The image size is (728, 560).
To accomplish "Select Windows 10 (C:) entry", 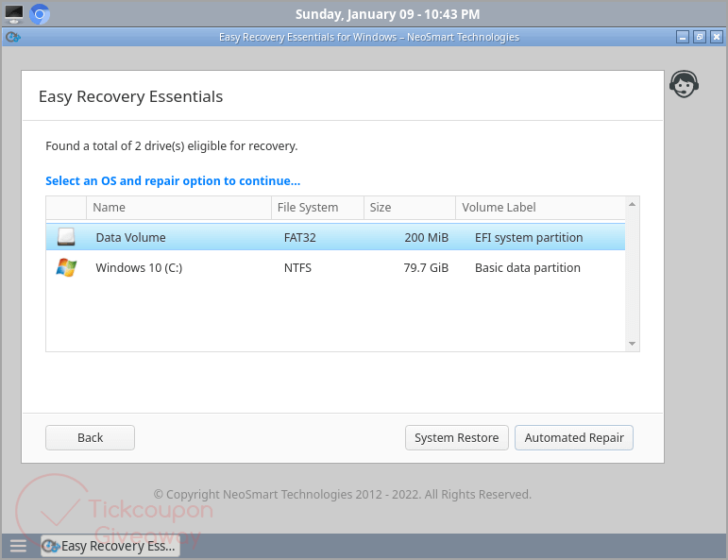I will pyautogui.click(x=139, y=268).
